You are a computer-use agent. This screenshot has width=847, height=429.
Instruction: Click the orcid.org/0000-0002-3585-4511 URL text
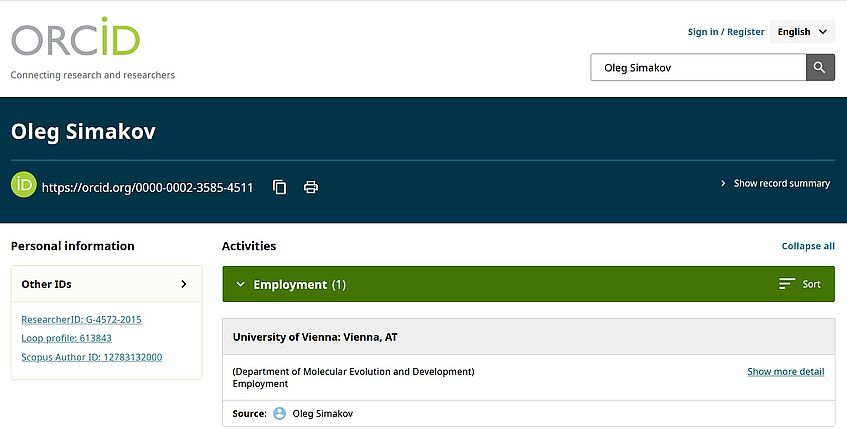pyautogui.click(x=147, y=187)
